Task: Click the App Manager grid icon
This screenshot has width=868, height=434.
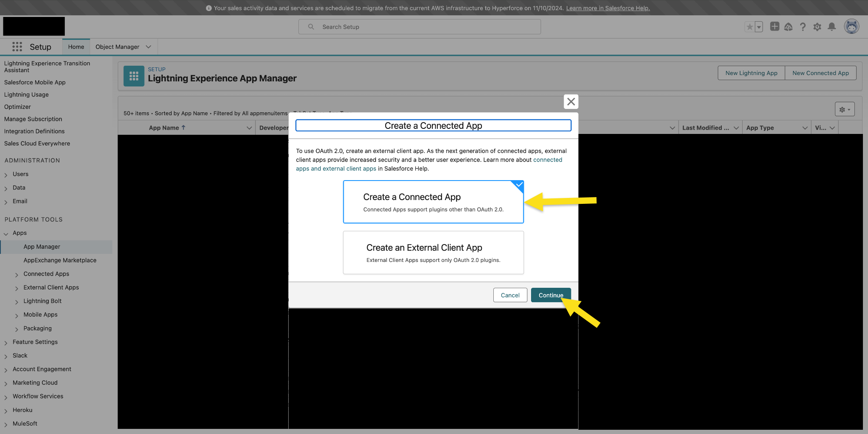Action: 134,76
